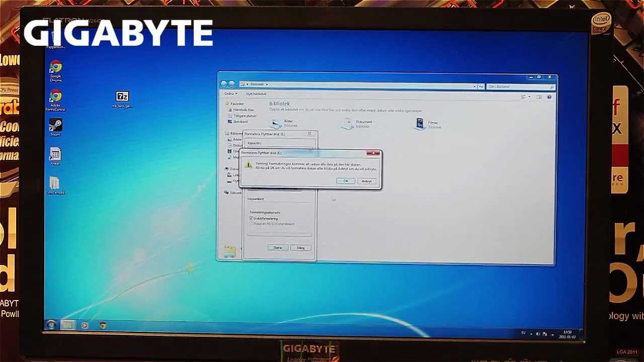Click the Explorer search box
The height and width of the screenshot is (362, 644).
pos(521,86)
